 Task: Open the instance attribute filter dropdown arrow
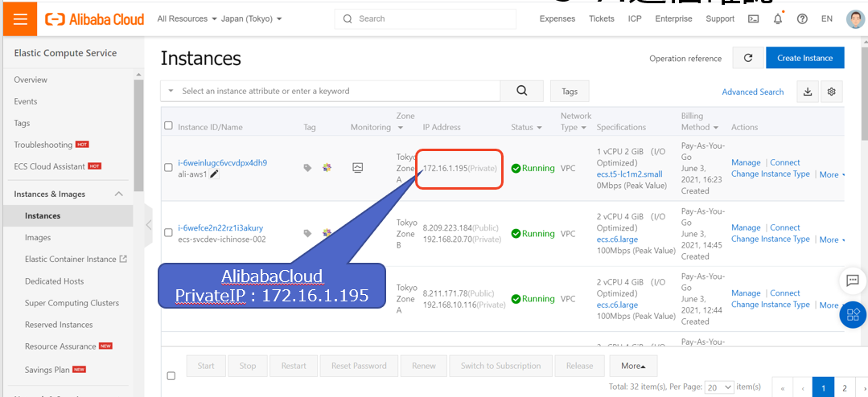click(171, 92)
